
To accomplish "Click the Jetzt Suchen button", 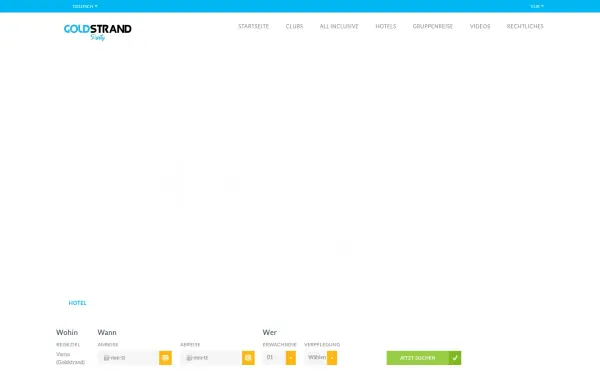I will click(x=424, y=358).
